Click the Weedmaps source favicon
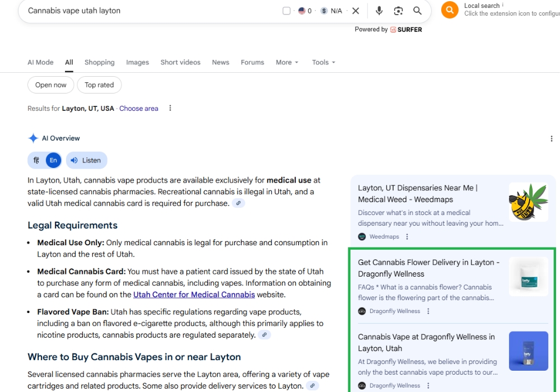This screenshot has width=560, height=392. click(362, 236)
